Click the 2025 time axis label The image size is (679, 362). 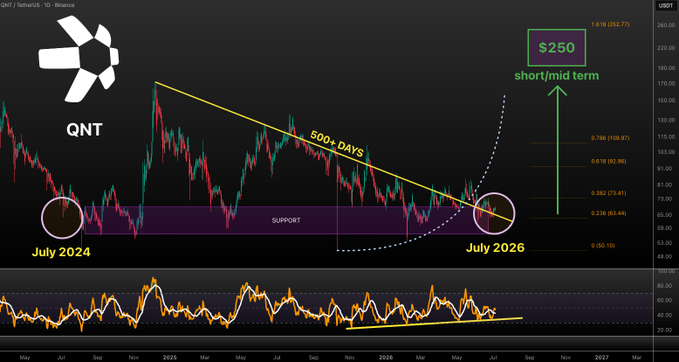point(170,358)
